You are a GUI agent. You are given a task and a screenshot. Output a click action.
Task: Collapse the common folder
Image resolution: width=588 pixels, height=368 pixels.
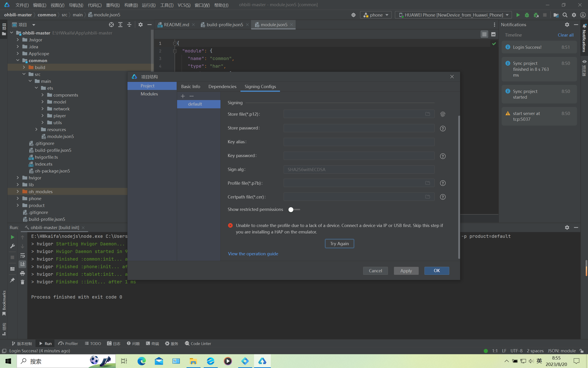[18, 60]
